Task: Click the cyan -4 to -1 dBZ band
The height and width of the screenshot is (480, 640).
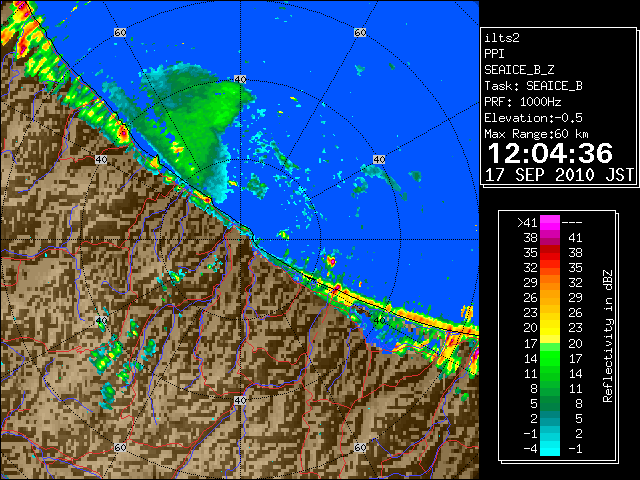Action: click(x=550, y=448)
